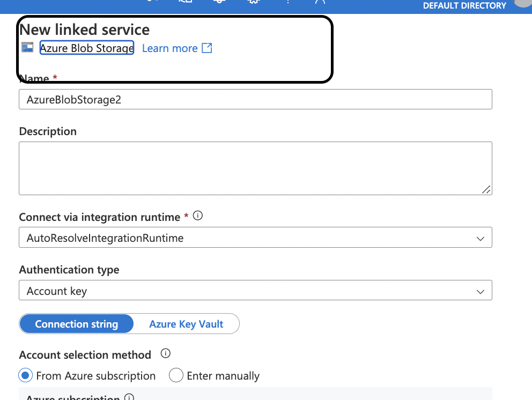Click the info icon beside Azure subscription
Image resolution: width=532 pixels, height=400 pixels.
pos(129,397)
